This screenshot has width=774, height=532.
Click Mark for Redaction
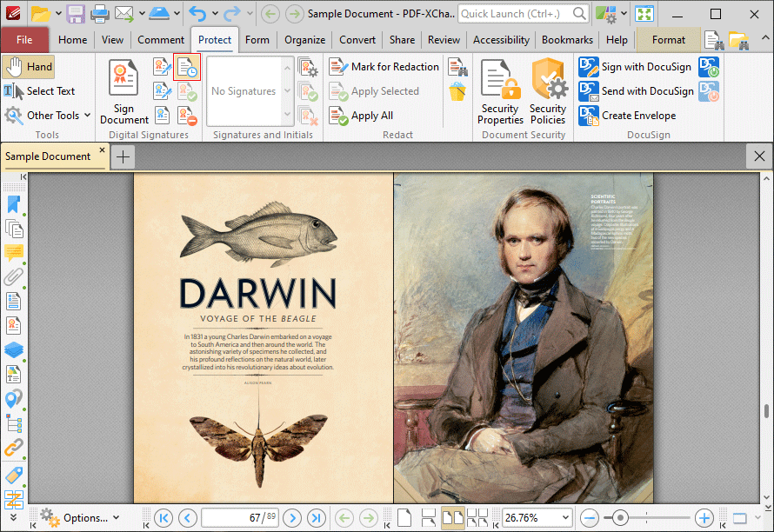tap(384, 67)
